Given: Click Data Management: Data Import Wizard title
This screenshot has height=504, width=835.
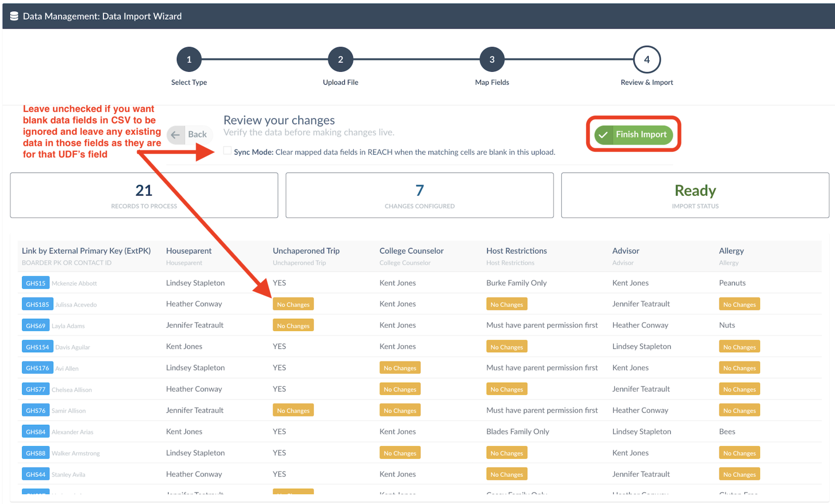Looking at the screenshot, I should click(102, 16).
